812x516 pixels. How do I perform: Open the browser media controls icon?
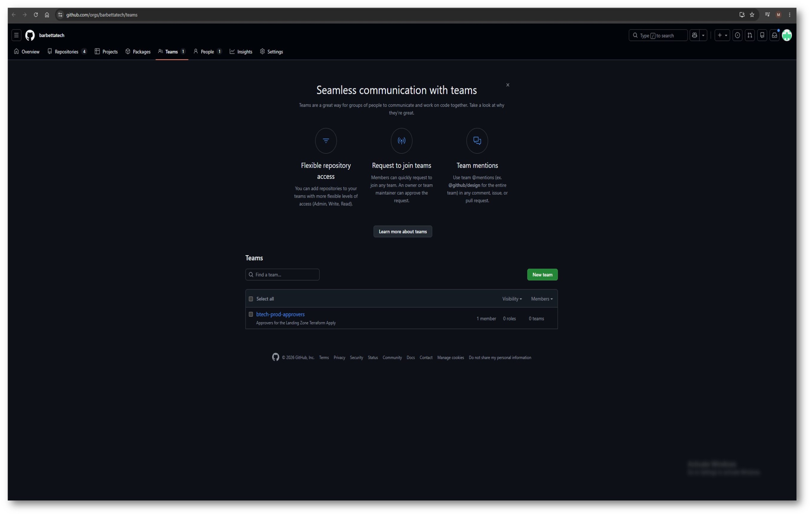pos(767,15)
